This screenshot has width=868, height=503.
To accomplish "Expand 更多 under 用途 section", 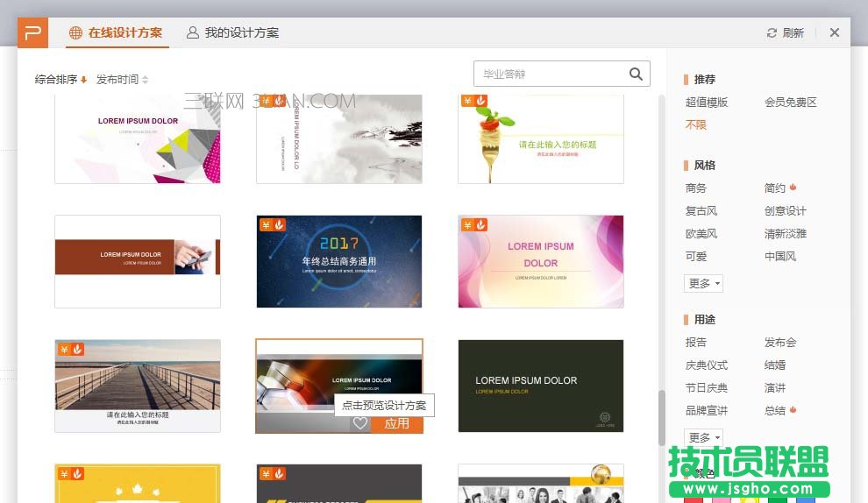I will tap(703, 437).
